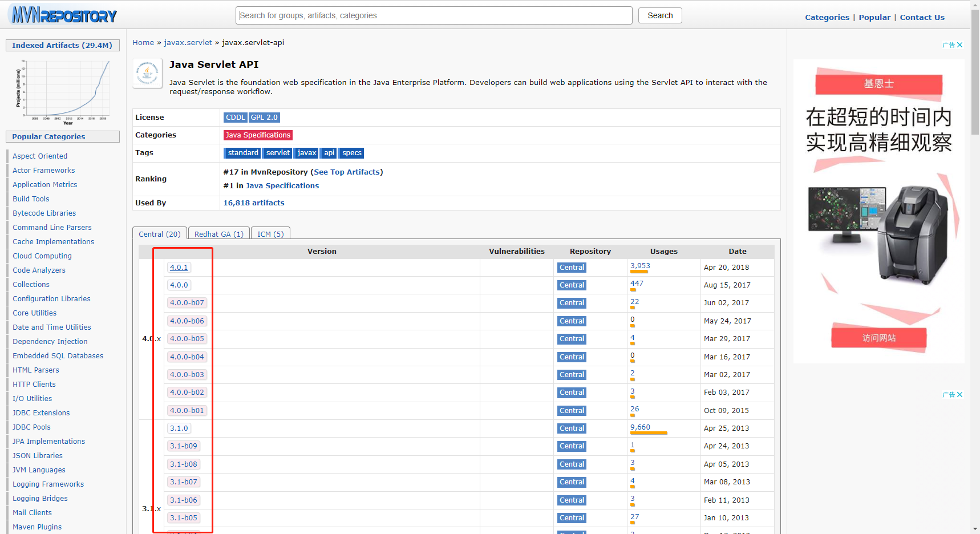Click the 访问网站 ad button
The image size is (980, 534).
click(879, 338)
